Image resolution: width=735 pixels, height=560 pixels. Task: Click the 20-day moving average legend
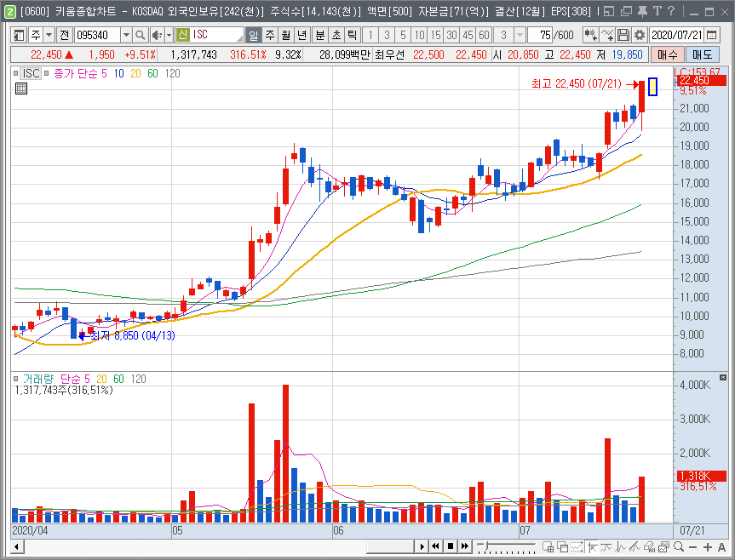(135, 73)
